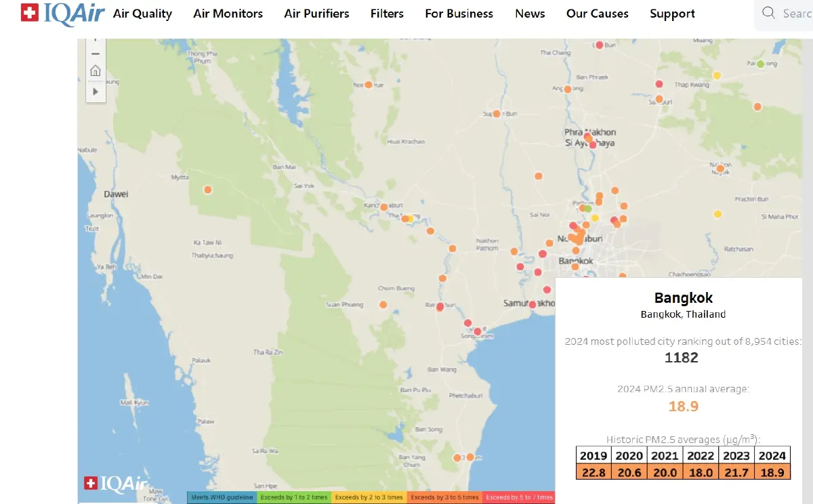The image size is (813, 504).
Task: Click the 2024 value 18.9 in the table
Action: point(772,471)
